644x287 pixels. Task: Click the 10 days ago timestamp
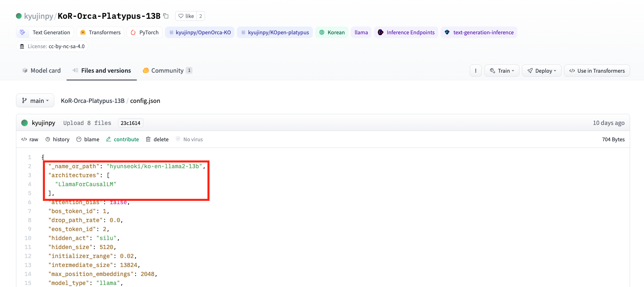point(608,123)
